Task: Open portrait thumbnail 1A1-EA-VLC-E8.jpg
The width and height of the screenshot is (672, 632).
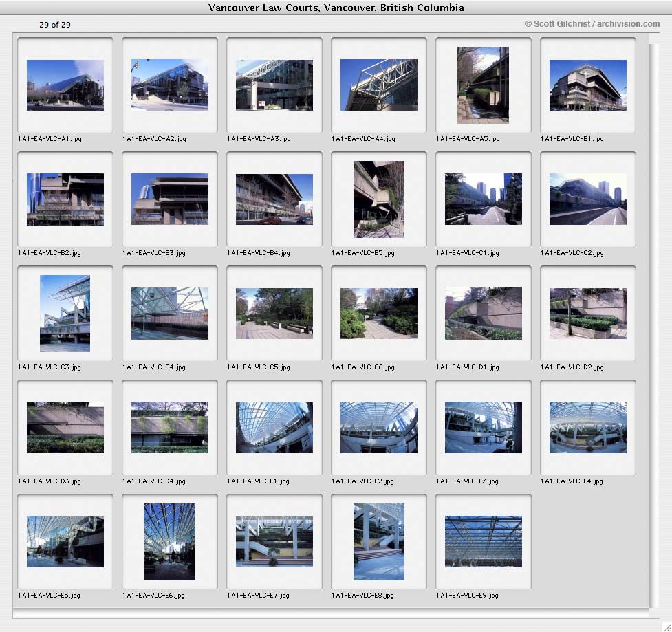Action: [379, 542]
